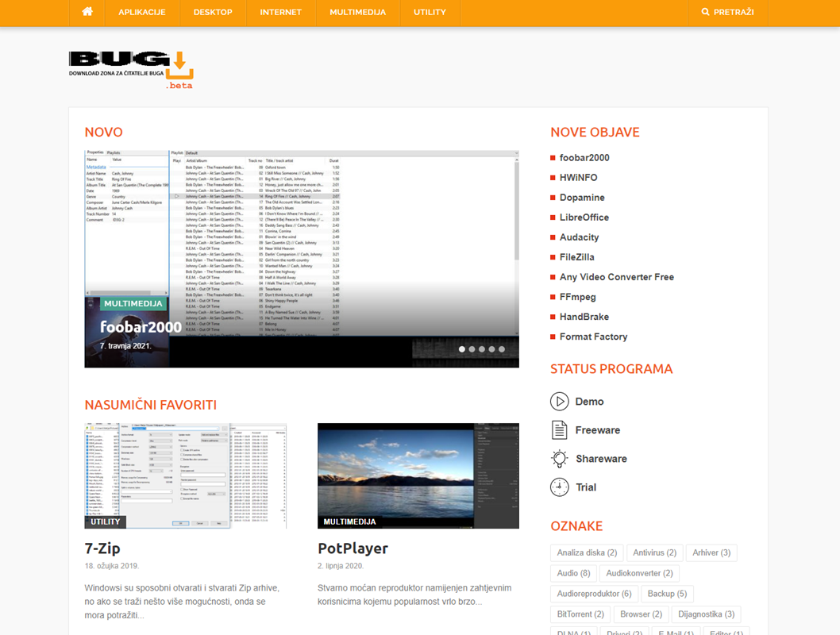Image resolution: width=840 pixels, height=635 pixels.
Task: Click the 7-Zip description starting 'Windowsi su sposobni'
Action: click(x=182, y=602)
